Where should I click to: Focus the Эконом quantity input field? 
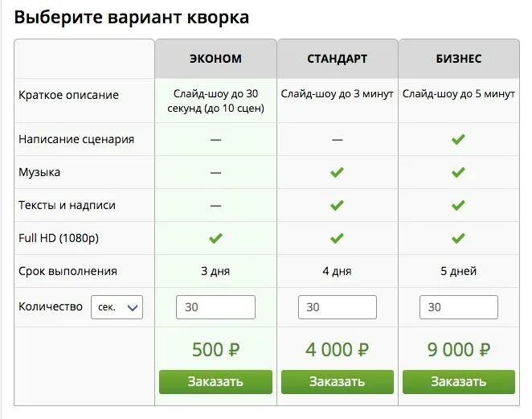(215, 307)
